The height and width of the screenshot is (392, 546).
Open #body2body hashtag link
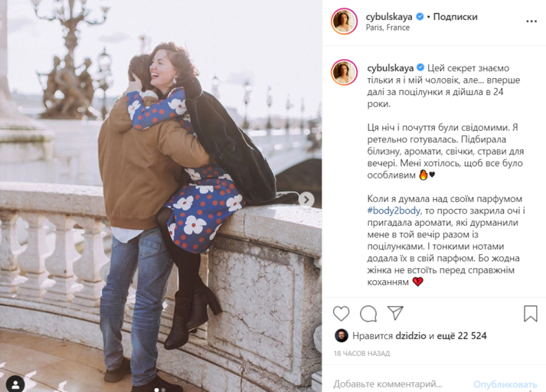click(x=394, y=211)
